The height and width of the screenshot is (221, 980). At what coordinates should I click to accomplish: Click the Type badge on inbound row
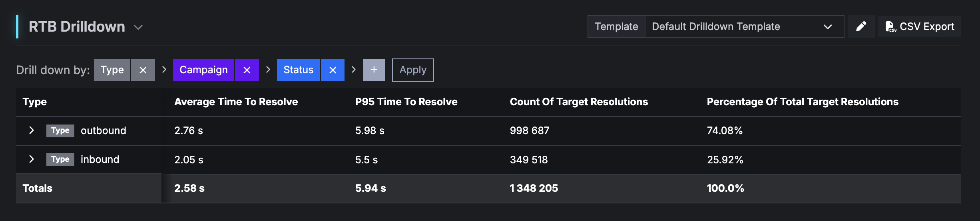coord(60,159)
